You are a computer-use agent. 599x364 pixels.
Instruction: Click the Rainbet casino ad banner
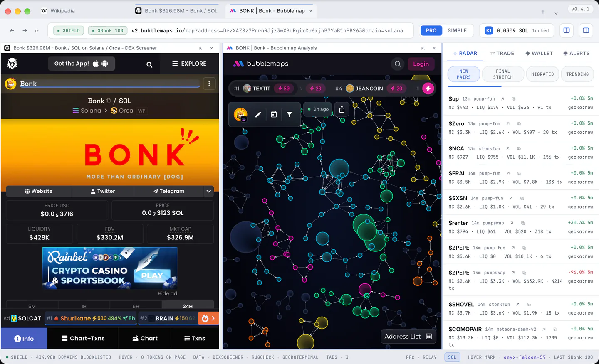pyautogui.click(x=110, y=268)
